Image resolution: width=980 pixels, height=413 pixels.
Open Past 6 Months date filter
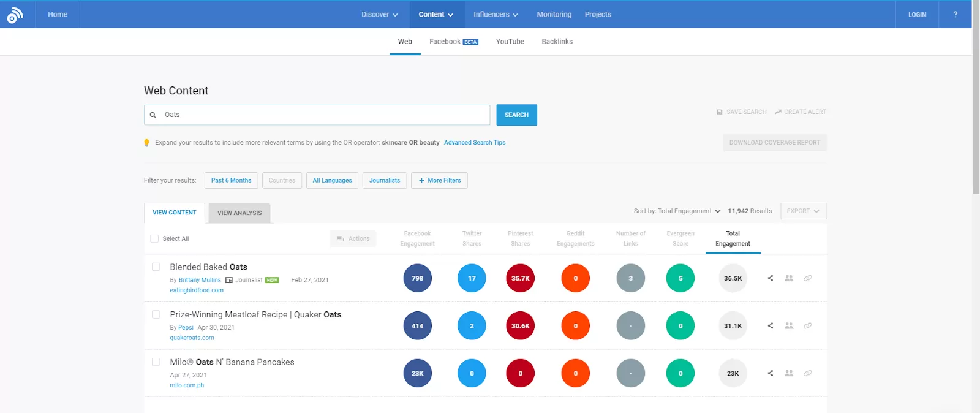232,181
